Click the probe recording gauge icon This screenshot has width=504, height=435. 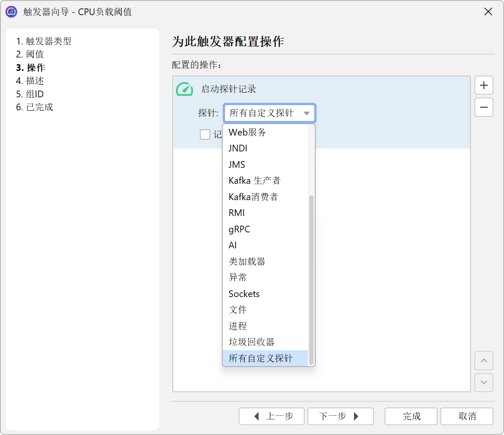coord(184,89)
